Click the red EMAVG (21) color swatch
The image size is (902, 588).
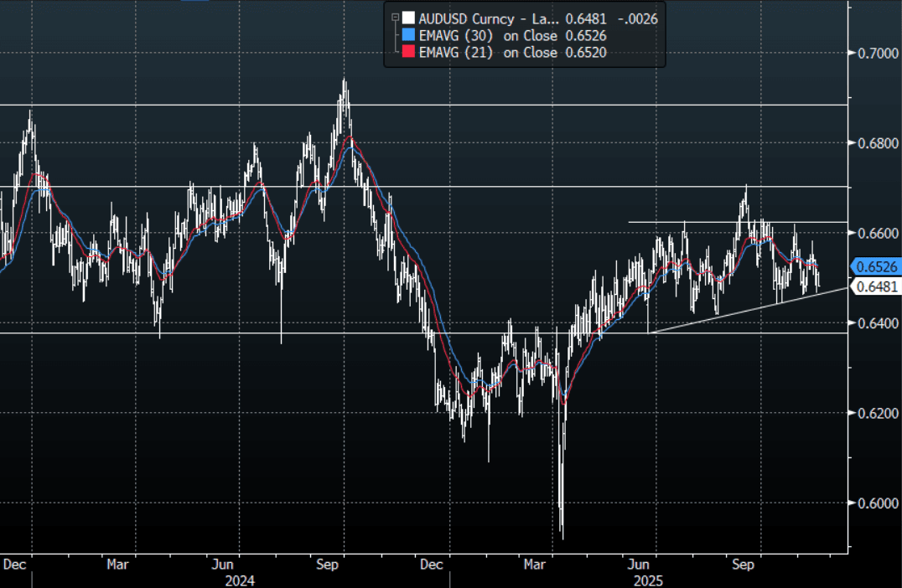click(407, 53)
